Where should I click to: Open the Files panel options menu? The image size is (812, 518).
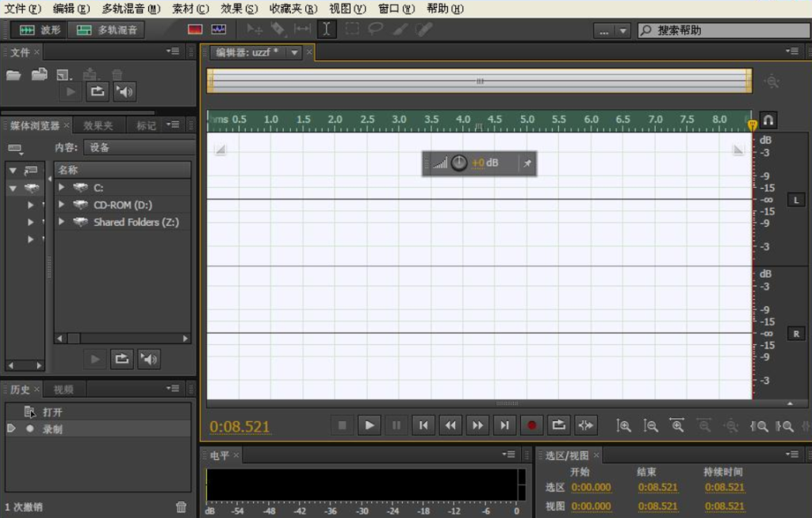173,52
